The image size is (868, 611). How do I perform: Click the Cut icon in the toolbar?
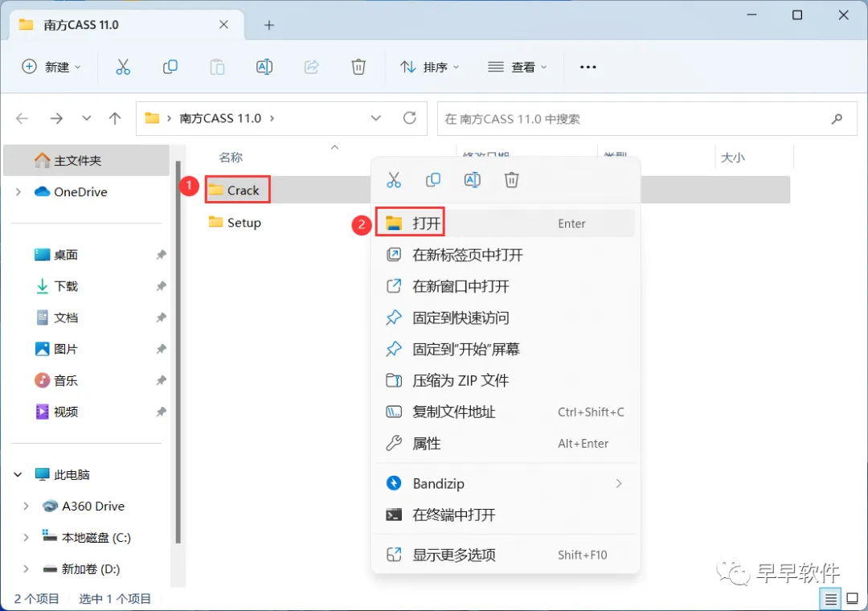click(123, 67)
